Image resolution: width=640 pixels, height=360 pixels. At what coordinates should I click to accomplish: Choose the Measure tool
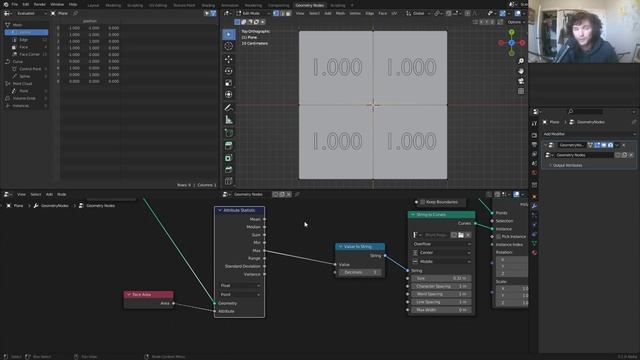[x=229, y=120]
